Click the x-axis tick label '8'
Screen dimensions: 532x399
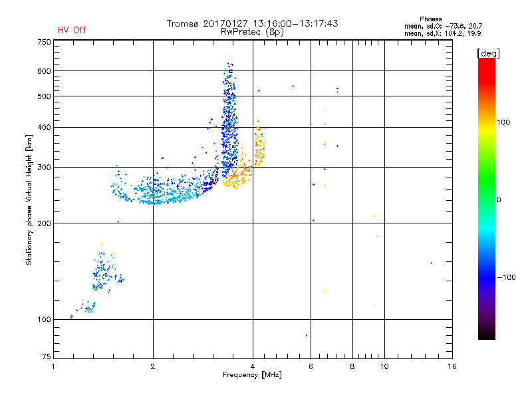(352, 366)
